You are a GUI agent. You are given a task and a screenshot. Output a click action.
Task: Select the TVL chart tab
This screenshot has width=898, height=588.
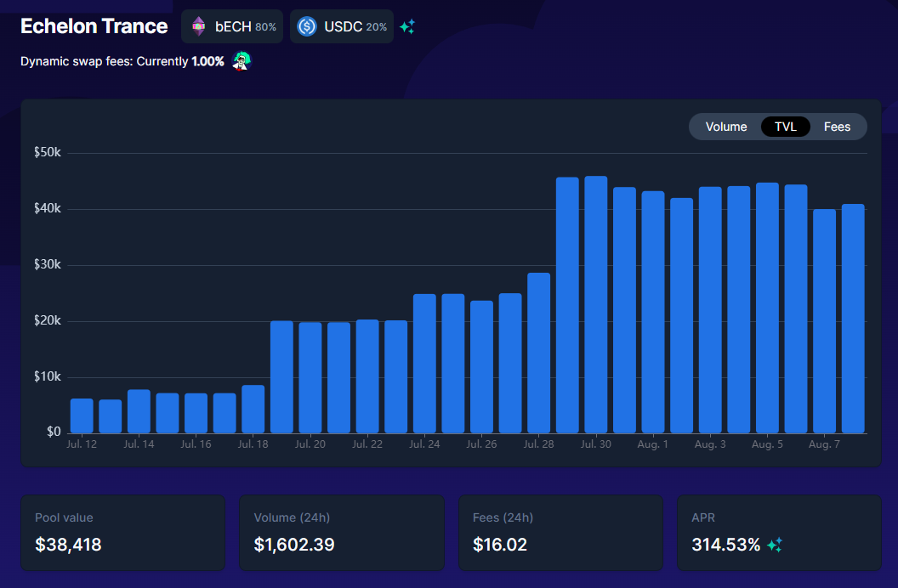(x=785, y=127)
